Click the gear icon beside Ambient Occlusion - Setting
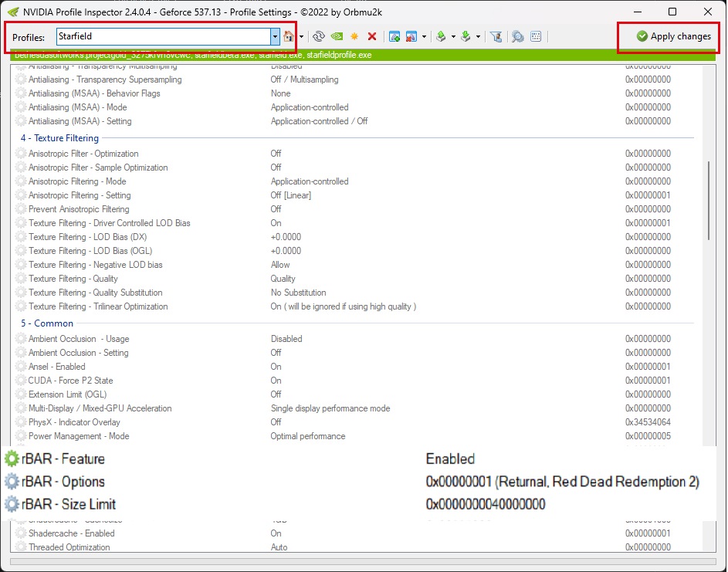 point(21,353)
